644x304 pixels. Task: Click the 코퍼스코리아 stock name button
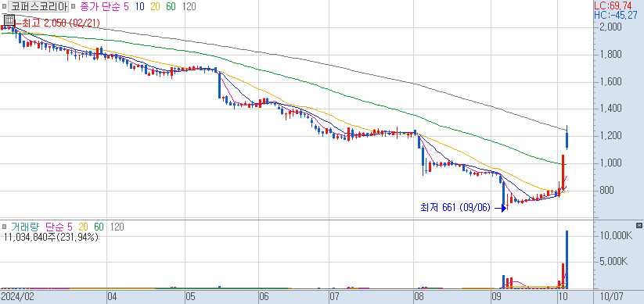tap(38, 6)
